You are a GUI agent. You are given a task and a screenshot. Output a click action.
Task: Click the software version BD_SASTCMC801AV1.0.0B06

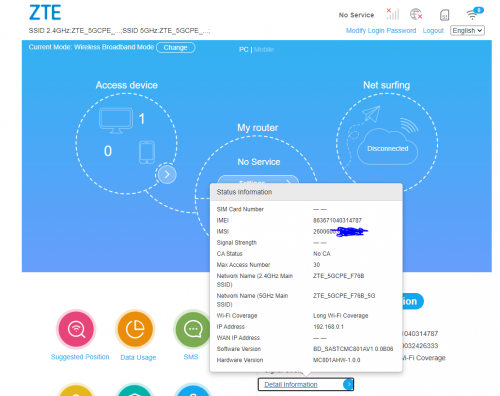353,349
